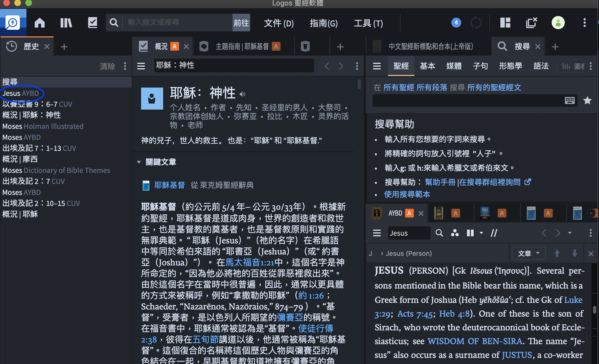Open the main application kebab menu
599x364 pixels.
pyautogui.click(x=584, y=23)
